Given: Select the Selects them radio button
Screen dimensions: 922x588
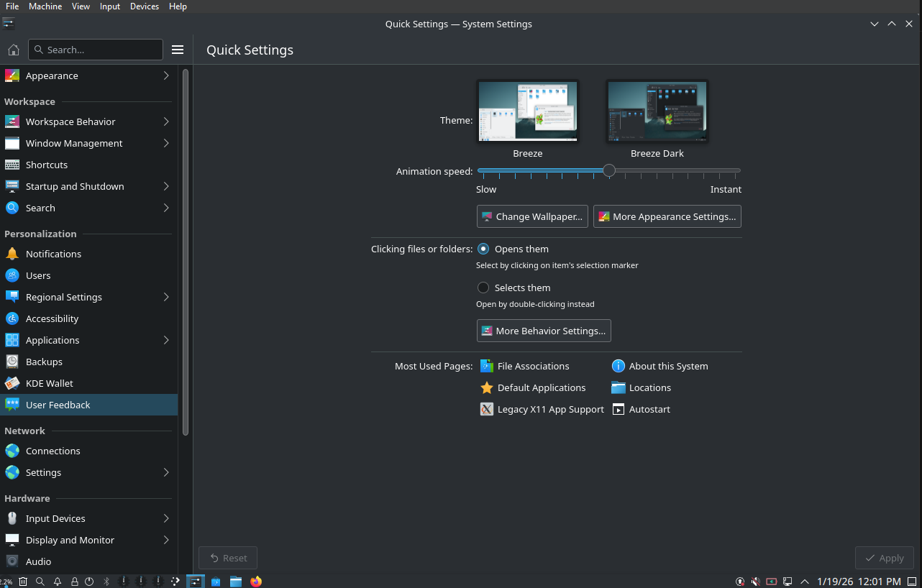Looking at the screenshot, I should (483, 288).
